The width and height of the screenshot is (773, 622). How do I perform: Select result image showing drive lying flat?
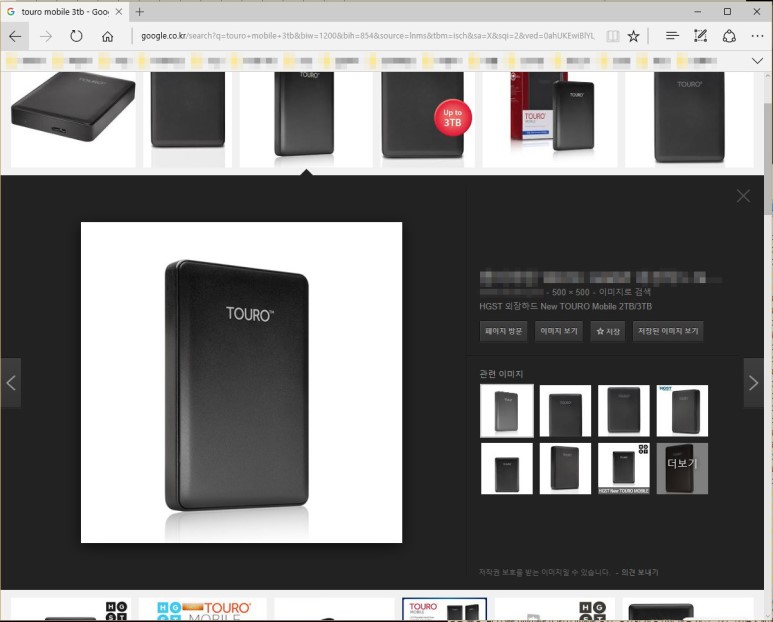tap(73, 119)
